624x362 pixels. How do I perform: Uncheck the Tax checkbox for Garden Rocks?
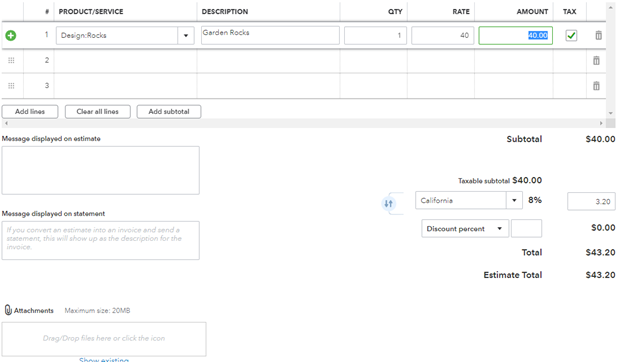point(571,35)
